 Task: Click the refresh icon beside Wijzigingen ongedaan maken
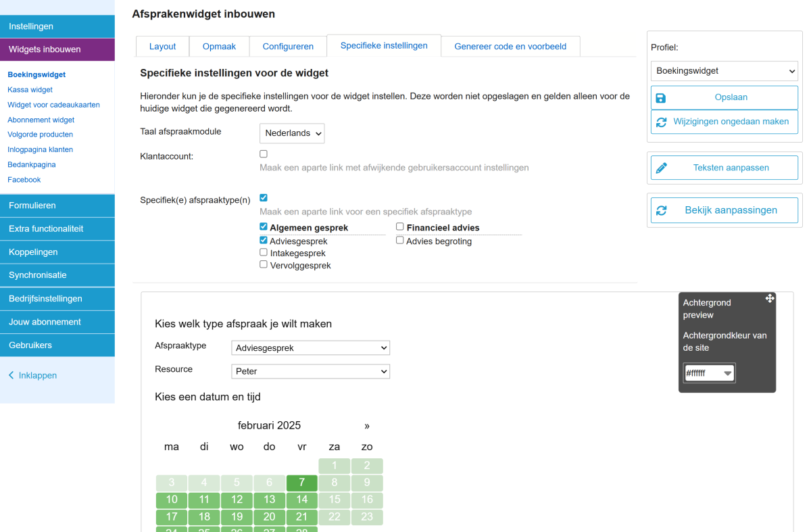point(661,122)
